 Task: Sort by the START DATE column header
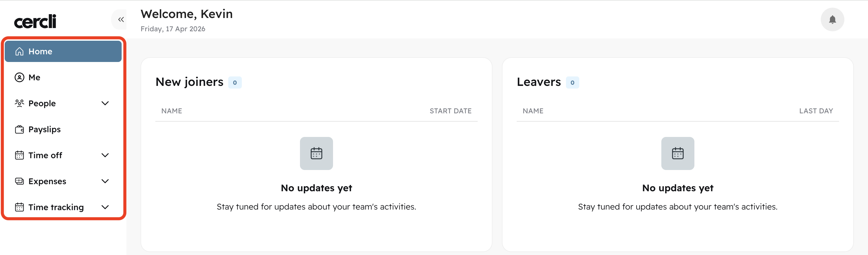(451, 110)
